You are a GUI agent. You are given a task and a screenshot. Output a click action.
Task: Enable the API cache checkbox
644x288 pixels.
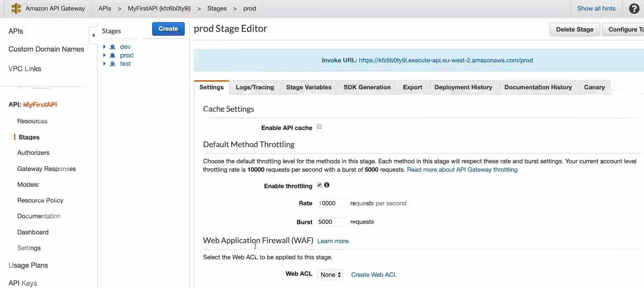[319, 127]
